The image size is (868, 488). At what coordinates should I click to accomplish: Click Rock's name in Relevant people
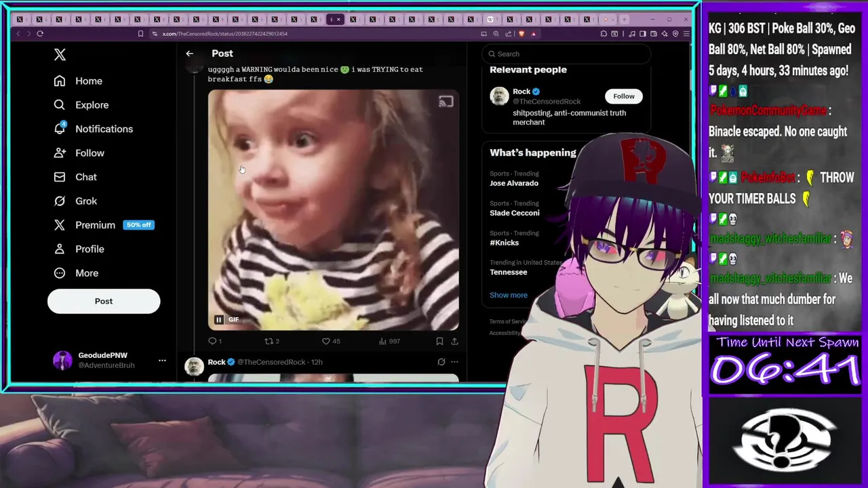coord(521,91)
